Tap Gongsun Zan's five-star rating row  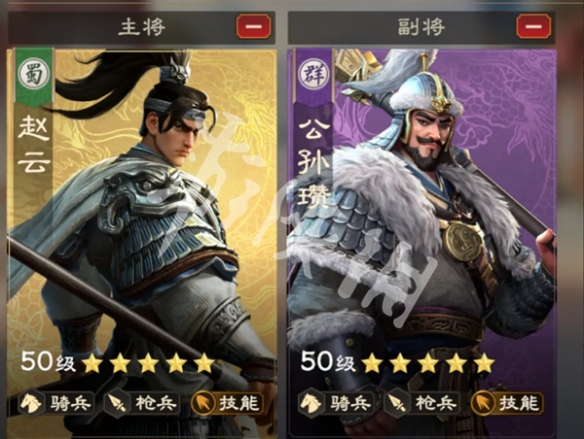coord(429,363)
